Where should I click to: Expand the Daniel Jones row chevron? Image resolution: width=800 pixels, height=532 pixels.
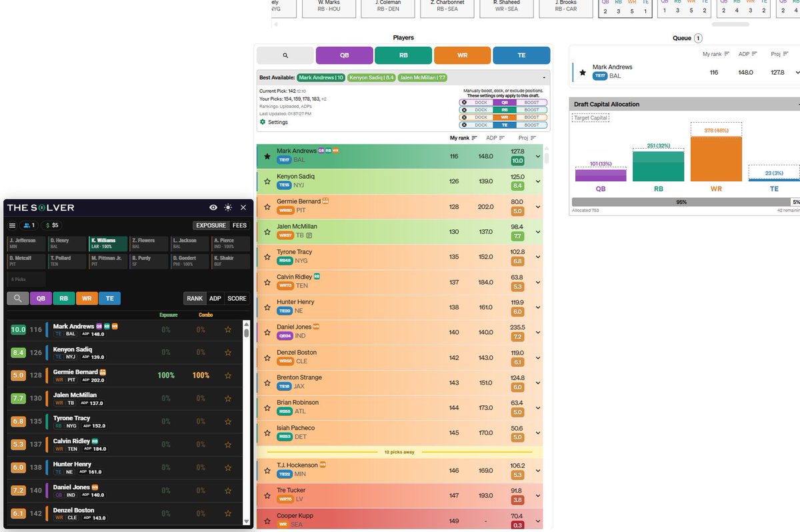tap(538, 332)
